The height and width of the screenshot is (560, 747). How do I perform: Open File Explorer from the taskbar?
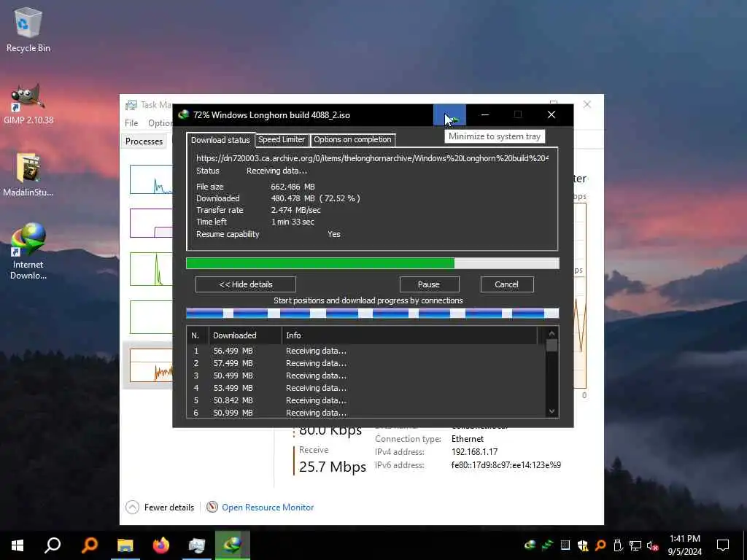(x=125, y=545)
